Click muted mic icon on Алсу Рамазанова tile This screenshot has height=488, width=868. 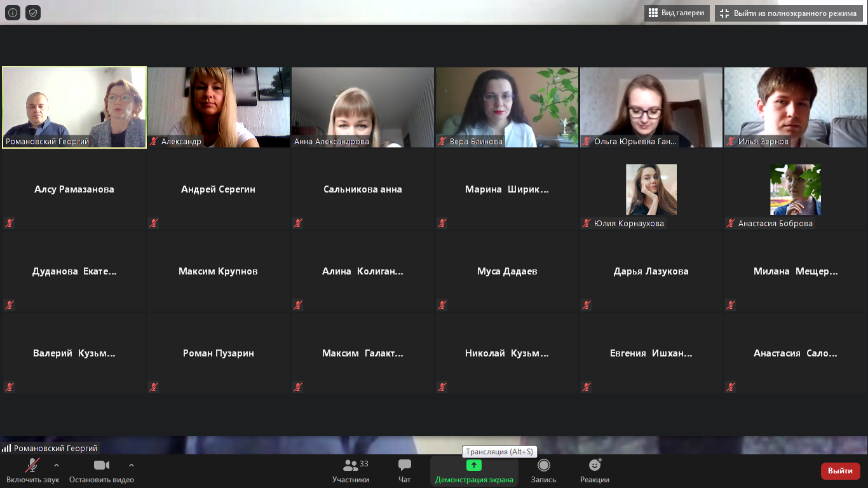point(10,223)
